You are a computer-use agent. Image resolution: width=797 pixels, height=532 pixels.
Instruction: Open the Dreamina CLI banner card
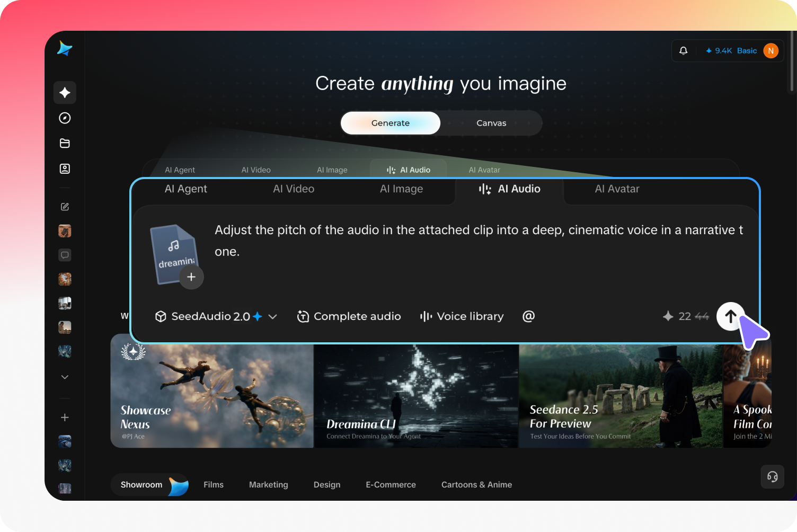(416, 396)
